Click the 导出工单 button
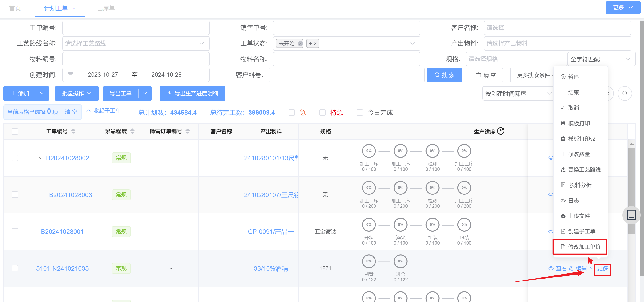The image size is (644, 302). pyautogui.click(x=121, y=93)
